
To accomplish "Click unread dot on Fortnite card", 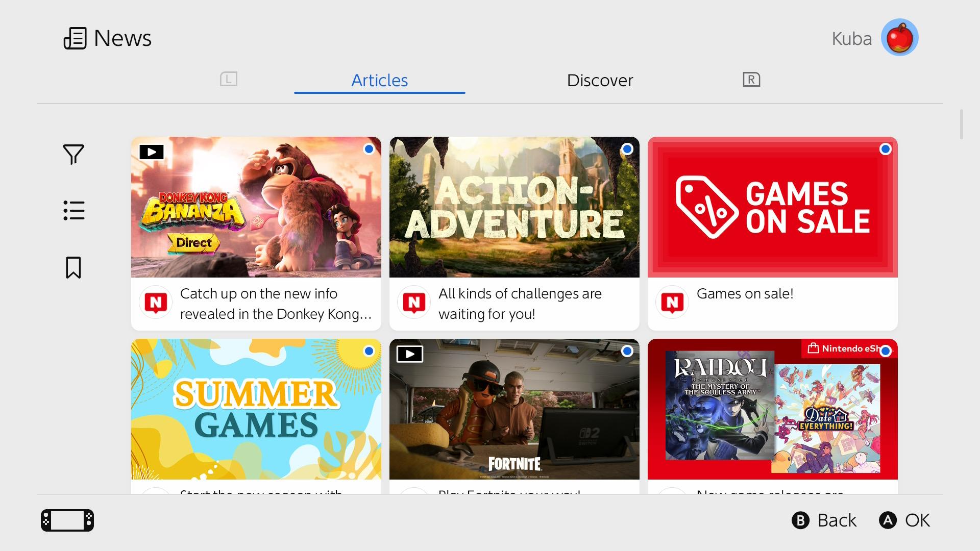I will 627,351.
